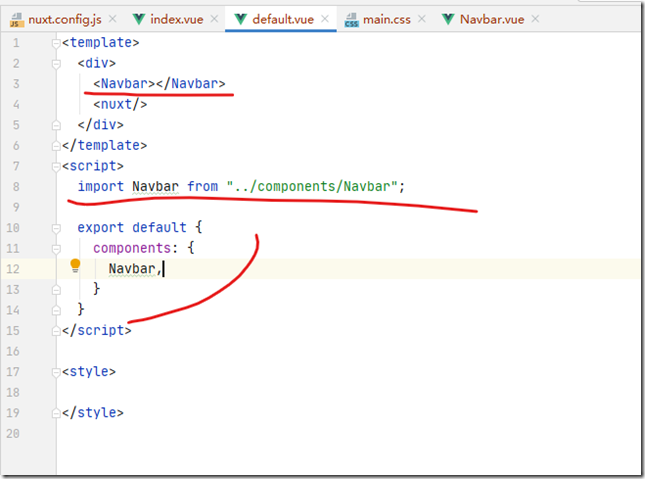Click the <Navbar></Navbar> tag on line 3
Screen dimensions: 645x479
(x=159, y=84)
